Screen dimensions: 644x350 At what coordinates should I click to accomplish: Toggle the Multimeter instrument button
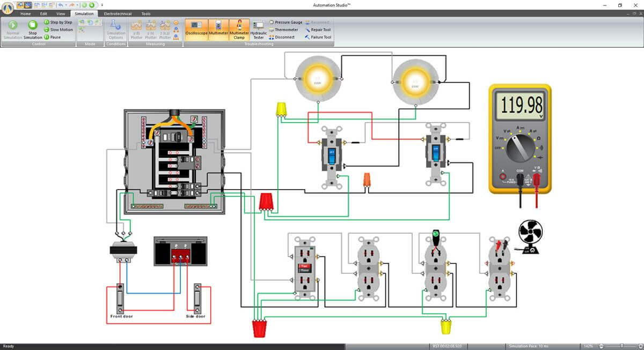218,29
